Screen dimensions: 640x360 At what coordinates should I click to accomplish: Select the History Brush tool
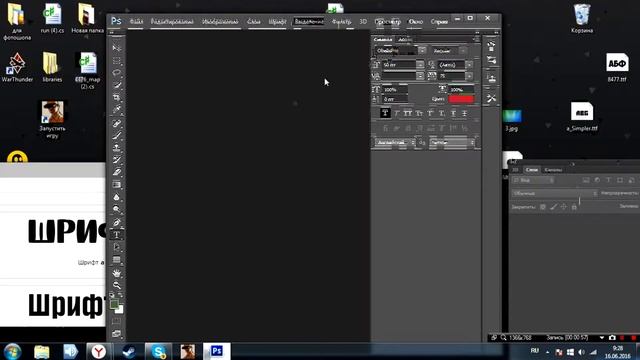(117, 160)
